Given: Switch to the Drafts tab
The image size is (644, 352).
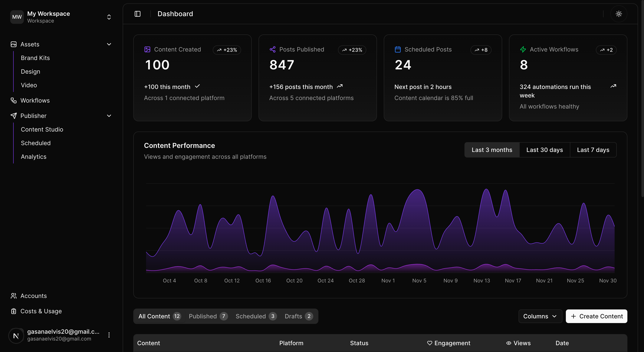Looking at the screenshot, I should click(x=298, y=316).
